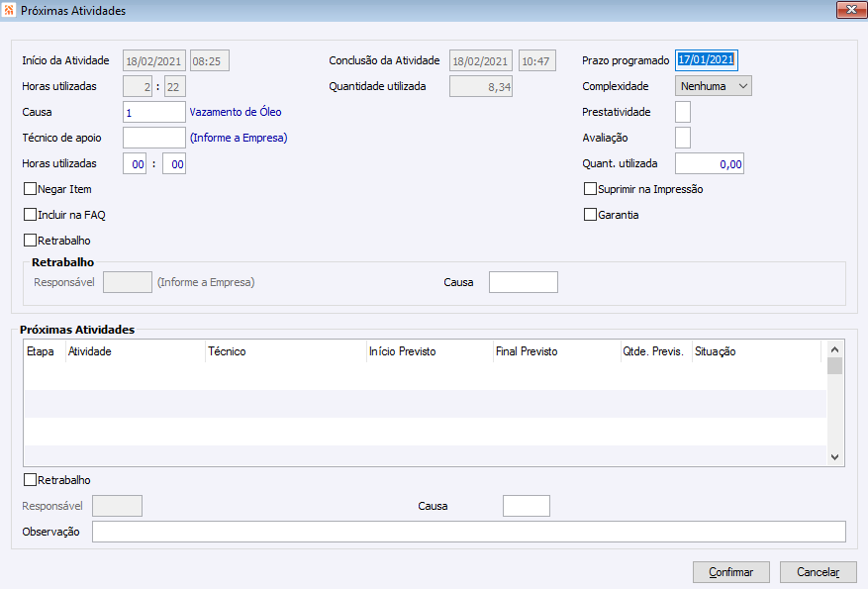
Task: Click the Final Previsto column header
Action: tap(557, 351)
